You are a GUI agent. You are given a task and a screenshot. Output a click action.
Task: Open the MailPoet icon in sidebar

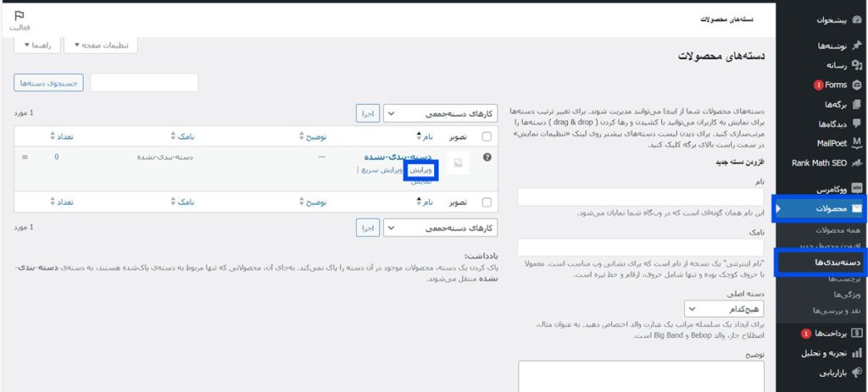(x=857, y=143)
